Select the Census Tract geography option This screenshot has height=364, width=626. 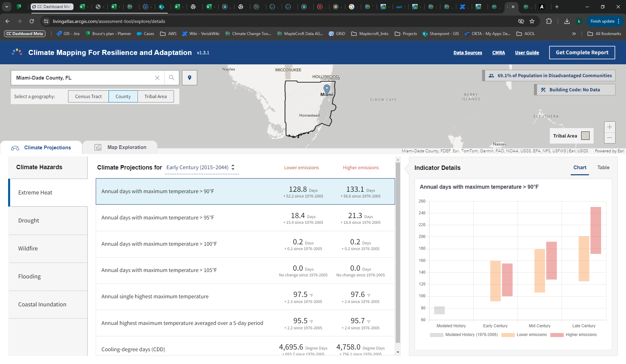click(x=88, y=96)
